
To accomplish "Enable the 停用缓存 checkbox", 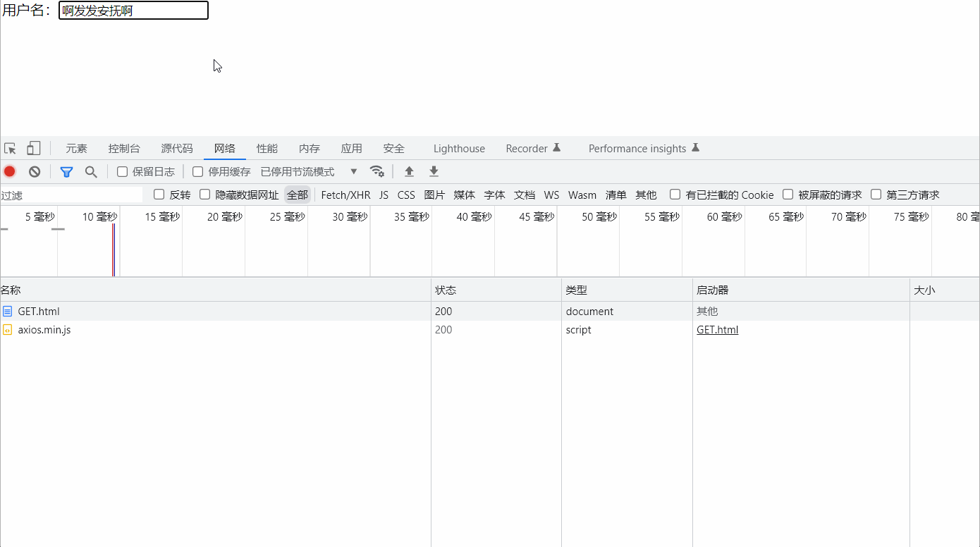I will [x=198, y=171].
